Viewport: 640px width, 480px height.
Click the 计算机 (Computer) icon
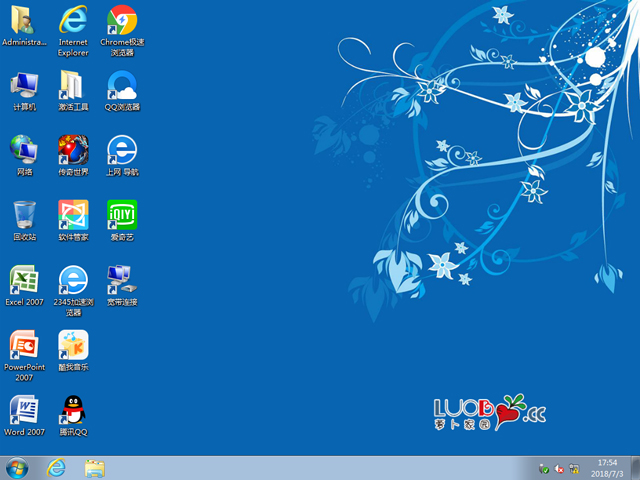click(x=24, y=85)
